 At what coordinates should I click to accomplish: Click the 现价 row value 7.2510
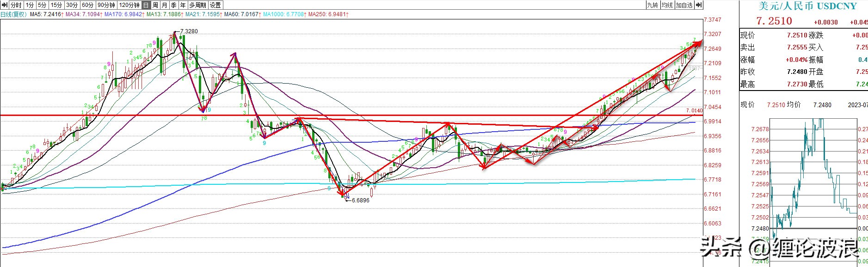click(x=797, y=35)
